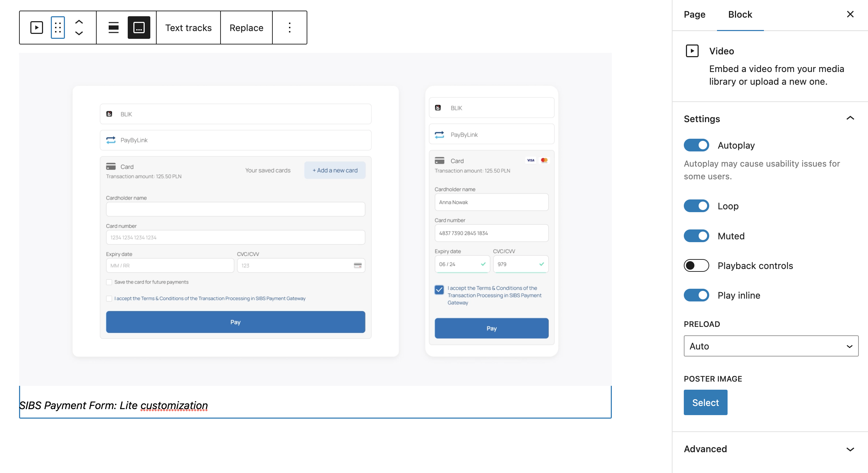
Task: Click the Video block type icon in toolbar
Action: tap(37, 28)
